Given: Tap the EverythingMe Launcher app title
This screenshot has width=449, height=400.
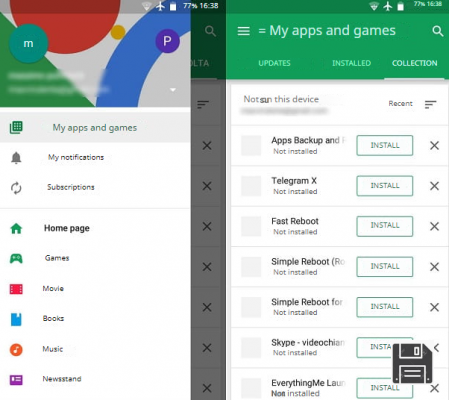Looking at the screenshot, I should coord(308,383).
